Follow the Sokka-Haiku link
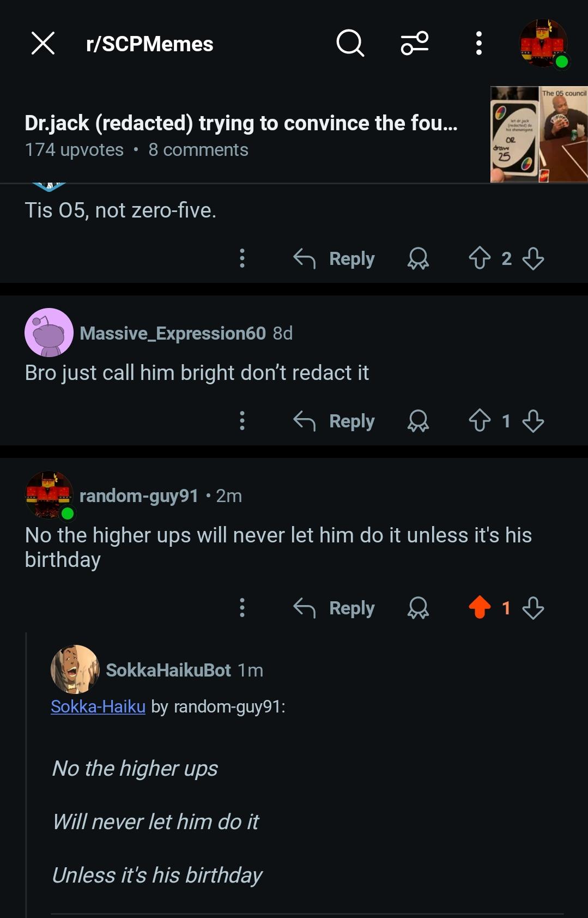588x918 pixels. [x=98, y=706]
